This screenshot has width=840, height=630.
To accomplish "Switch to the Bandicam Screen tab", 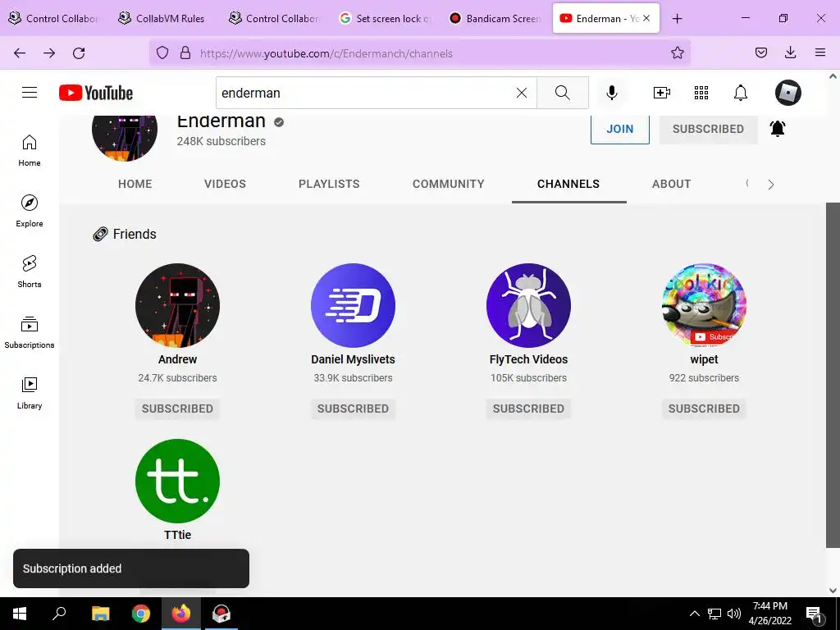I will click(x=495, y=19).
